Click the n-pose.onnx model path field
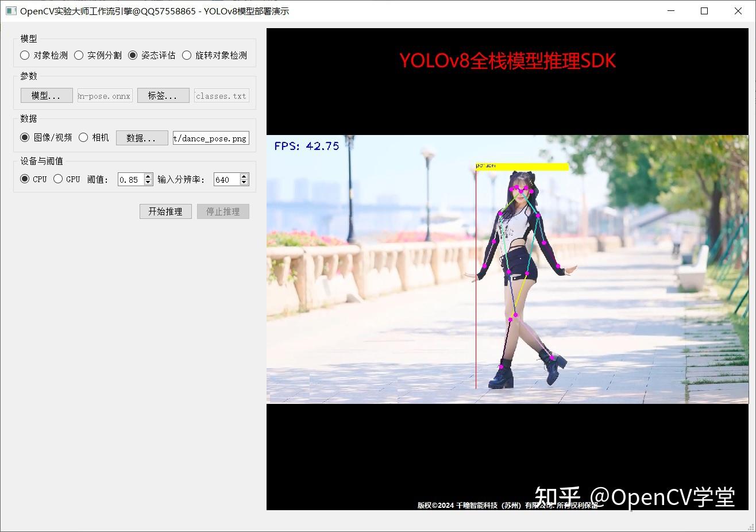This screenshot has width=756, height=532. 104,95
